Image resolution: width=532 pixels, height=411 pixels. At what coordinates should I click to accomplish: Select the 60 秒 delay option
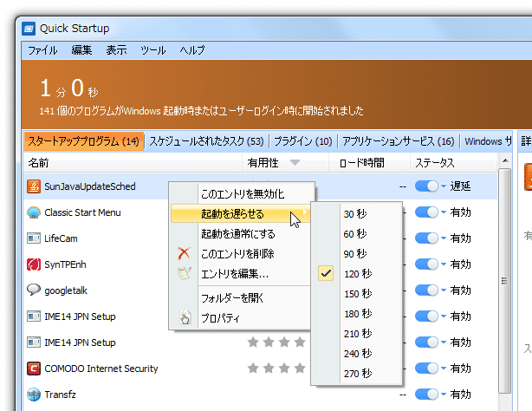[x=355, y=234]
